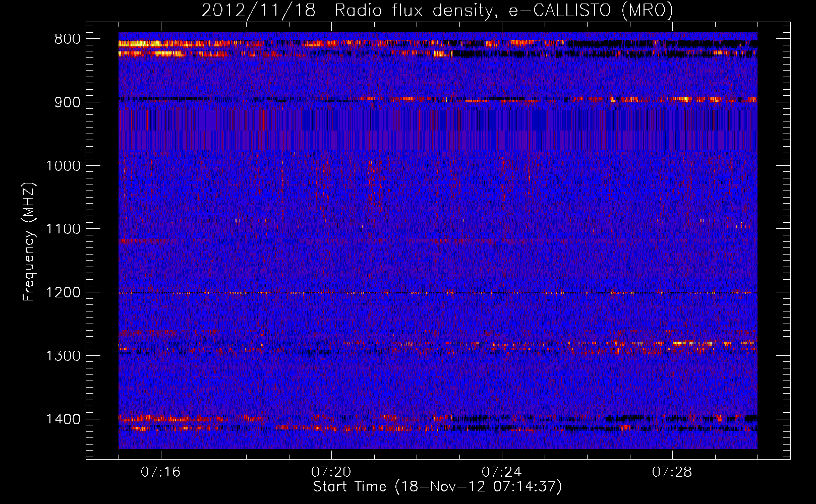Click the 1300 frequency tick label
Image resolution: width=816 pixels, height=504 pixels.
64,356
